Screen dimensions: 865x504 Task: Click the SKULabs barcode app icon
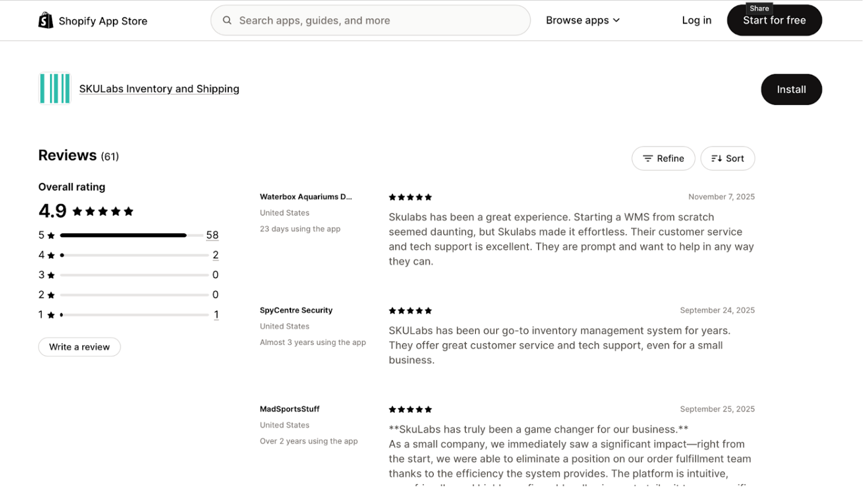(x=55, y=88)
